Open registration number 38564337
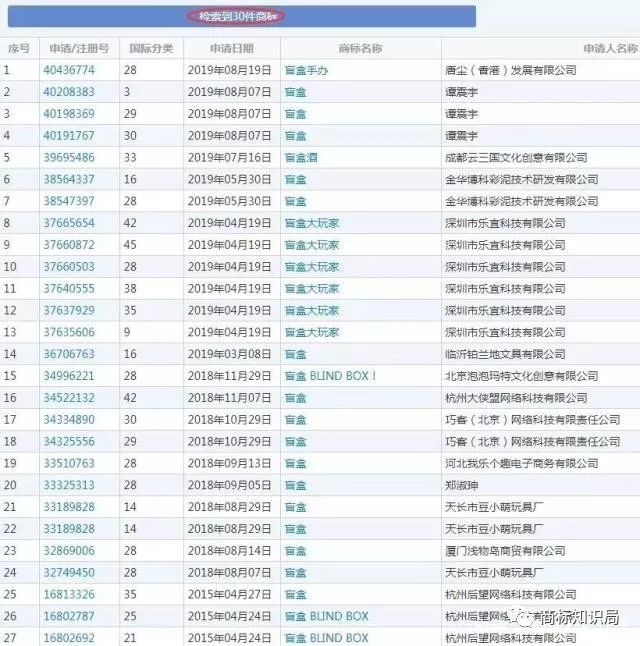Image resolution: width=640 pixels, height=646 pixels. pyautogui.click(x=69, y=179)
